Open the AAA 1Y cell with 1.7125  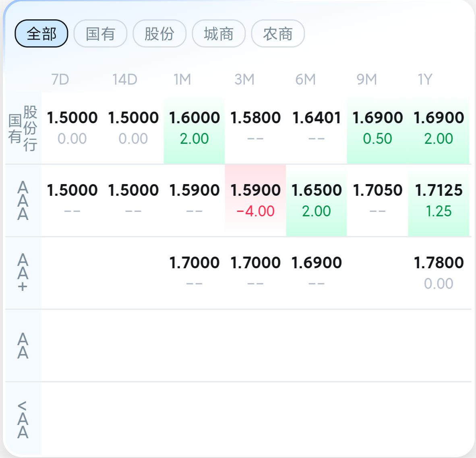439,201
